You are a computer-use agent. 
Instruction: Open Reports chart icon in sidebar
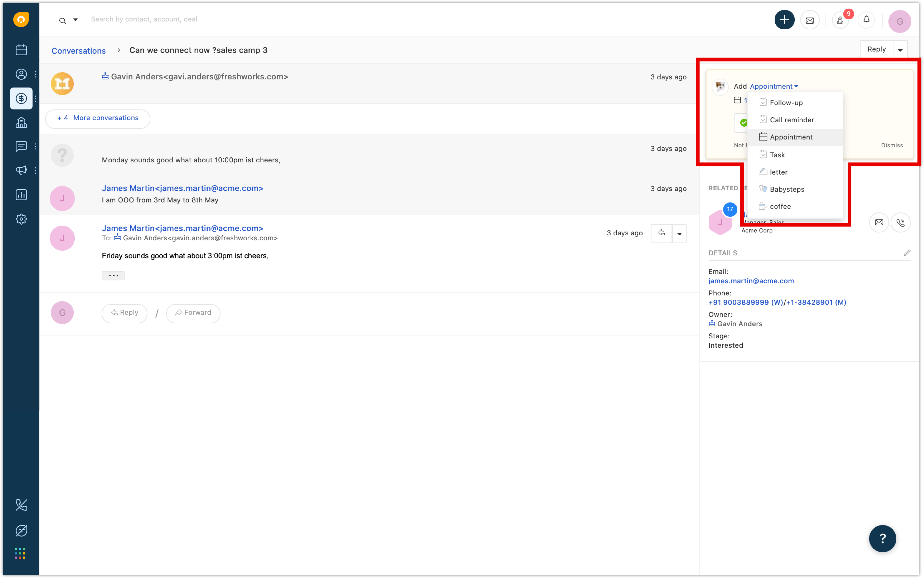pyautogui.click(x=21, y=195)
